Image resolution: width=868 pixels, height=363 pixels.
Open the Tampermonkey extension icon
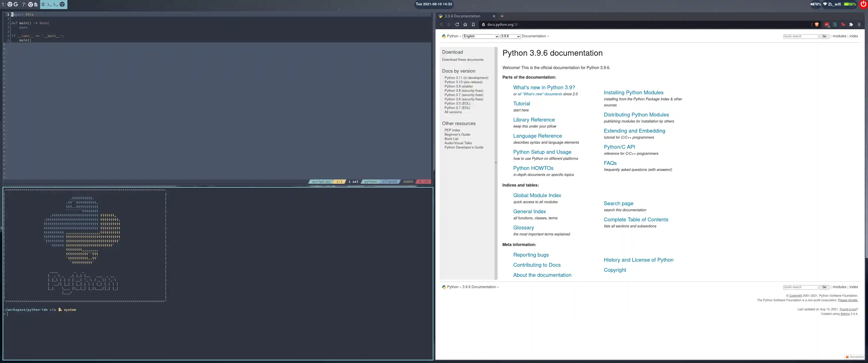[x=843, y=24]
